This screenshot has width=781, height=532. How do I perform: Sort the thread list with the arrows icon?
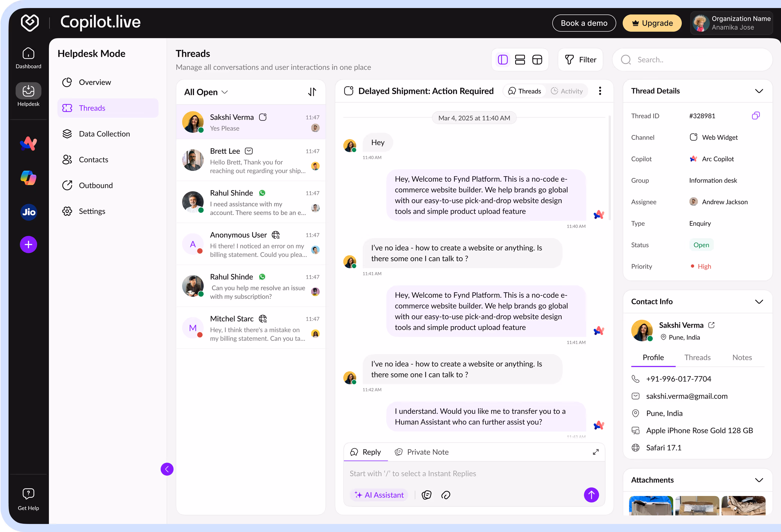(312, 92)
